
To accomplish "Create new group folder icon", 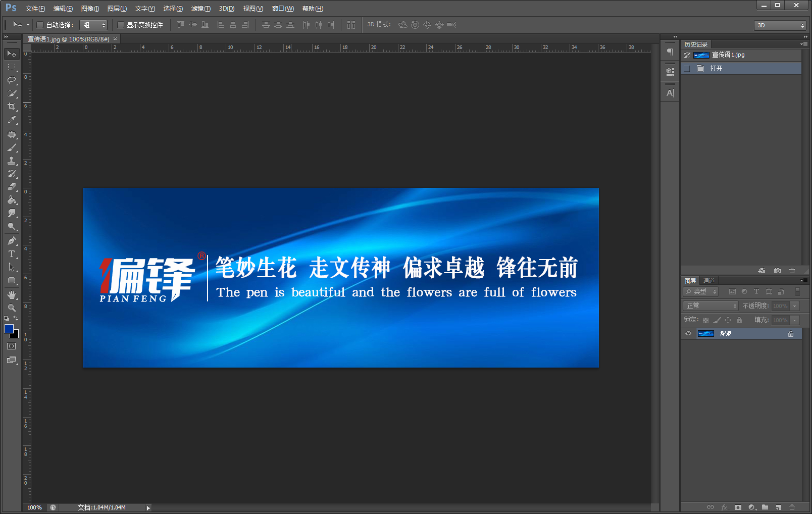I will tap(765, 507).
